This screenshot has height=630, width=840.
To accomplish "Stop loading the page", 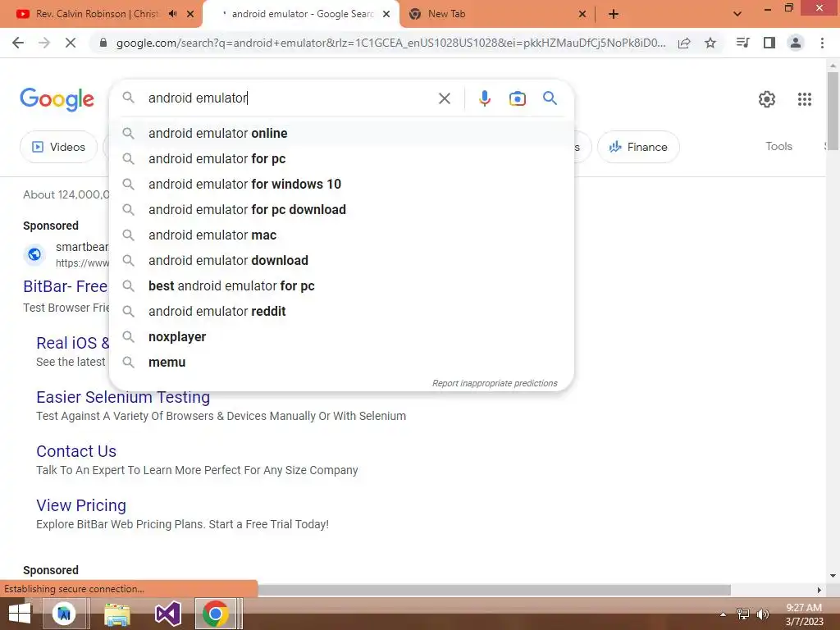I will click(71, 43).
